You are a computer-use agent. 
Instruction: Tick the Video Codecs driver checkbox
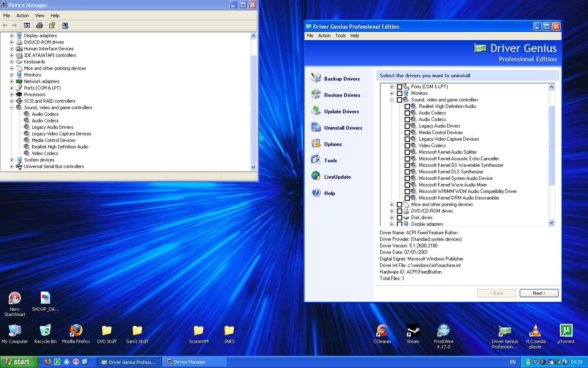407,146
